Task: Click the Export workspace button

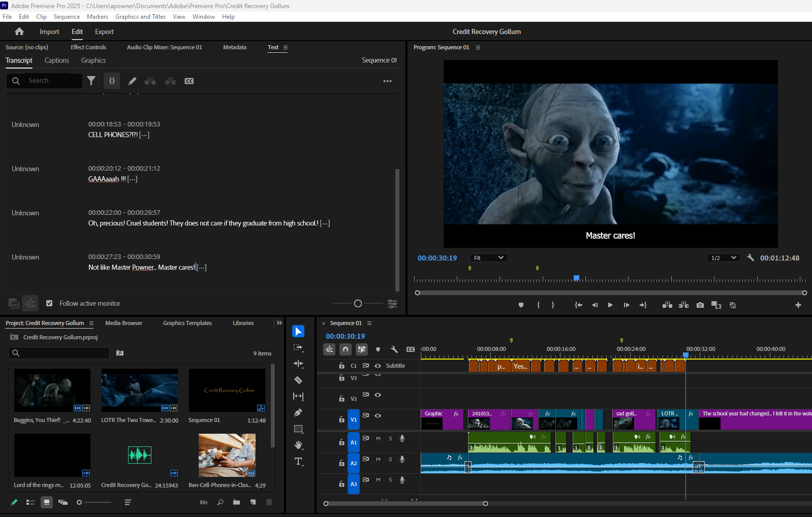Action: tap(104, 31)
